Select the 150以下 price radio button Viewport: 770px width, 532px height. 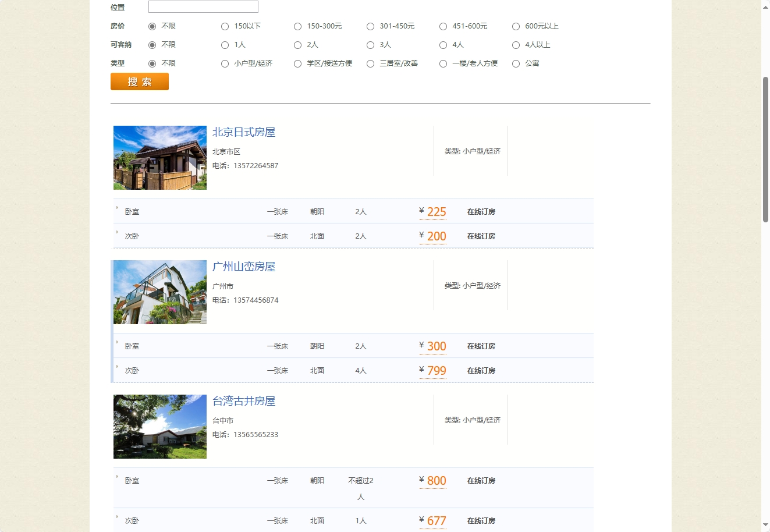pos(225,26)
